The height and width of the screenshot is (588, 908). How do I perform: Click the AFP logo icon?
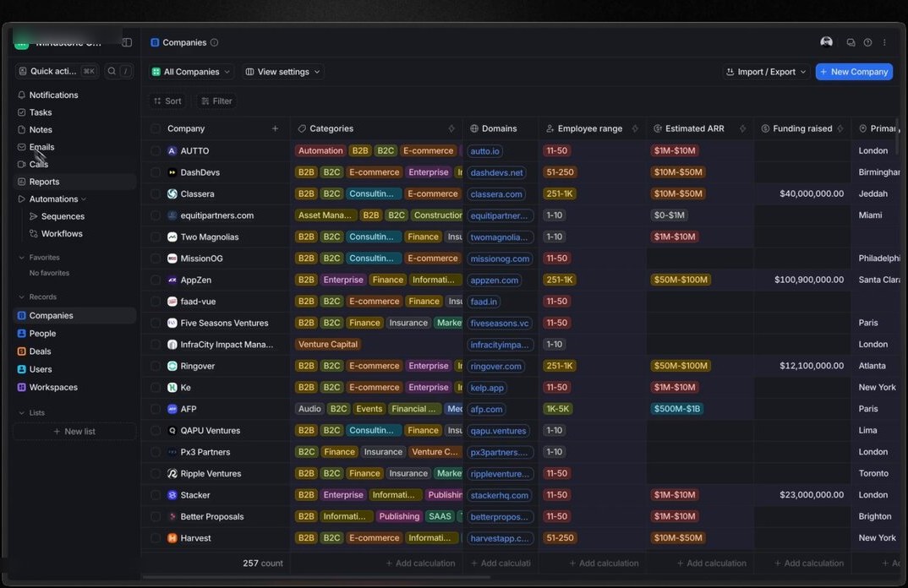172,409
